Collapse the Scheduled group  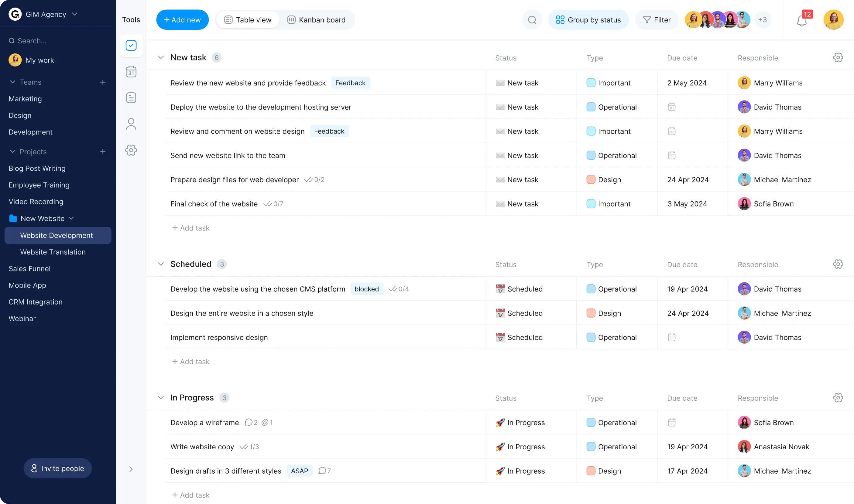point(161,264)
